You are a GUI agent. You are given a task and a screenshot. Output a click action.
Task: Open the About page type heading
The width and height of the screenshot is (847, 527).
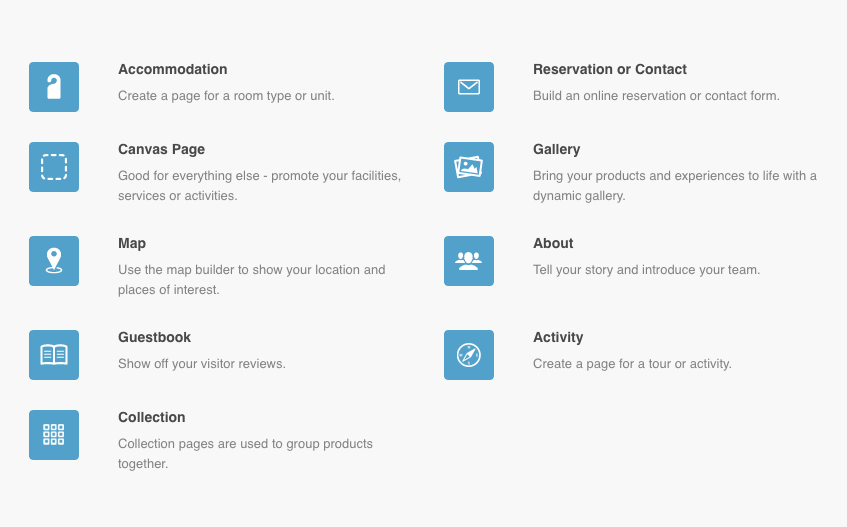coord(553,243)
